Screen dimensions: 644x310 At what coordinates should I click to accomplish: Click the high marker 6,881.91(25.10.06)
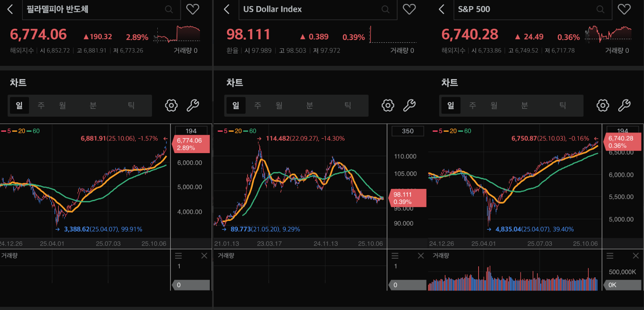[x=119, y=138]
